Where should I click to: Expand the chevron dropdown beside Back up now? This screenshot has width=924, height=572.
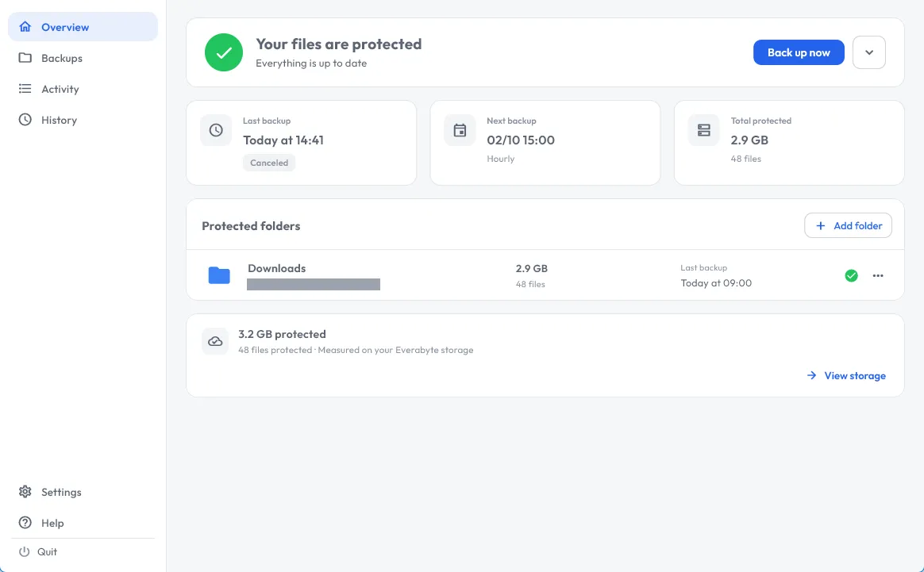click(x=869, y=52)
